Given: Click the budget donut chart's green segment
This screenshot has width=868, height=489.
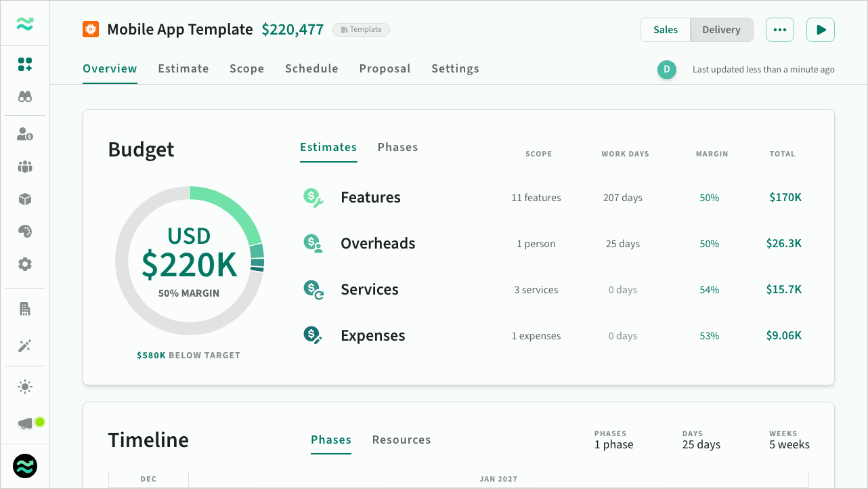Looking at the screenshot, I should [x=234, y=207].
